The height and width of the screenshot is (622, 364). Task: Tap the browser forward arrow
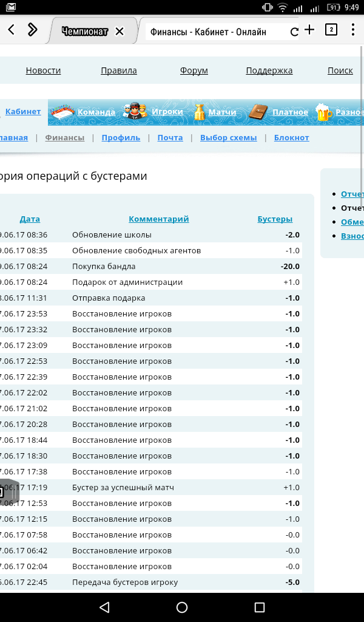click(32, 30)
